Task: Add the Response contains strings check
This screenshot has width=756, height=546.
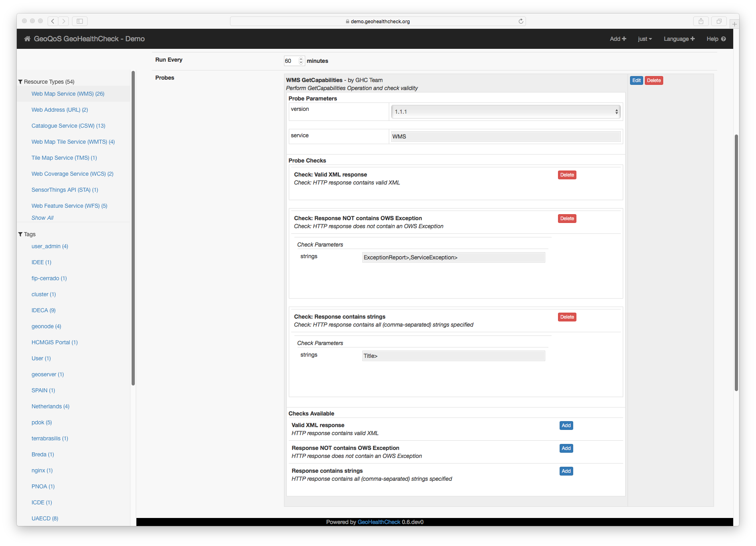Action: tap(566, 471)
